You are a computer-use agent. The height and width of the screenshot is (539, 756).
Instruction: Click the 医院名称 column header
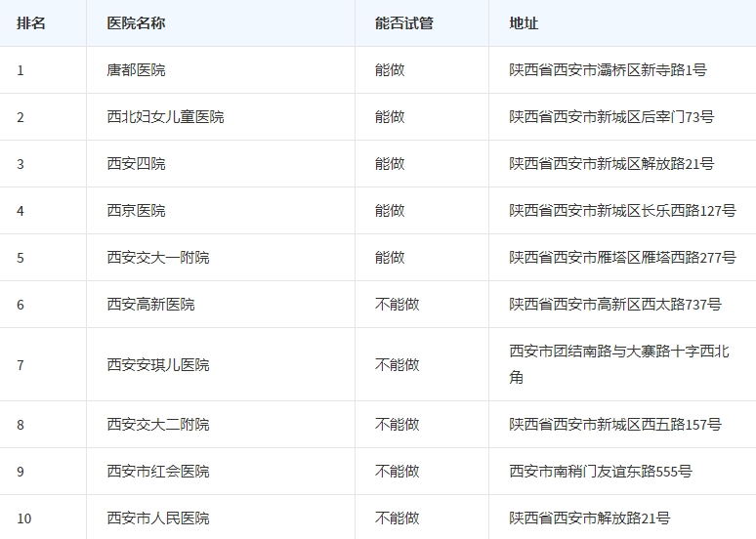[x=136, y=23]
